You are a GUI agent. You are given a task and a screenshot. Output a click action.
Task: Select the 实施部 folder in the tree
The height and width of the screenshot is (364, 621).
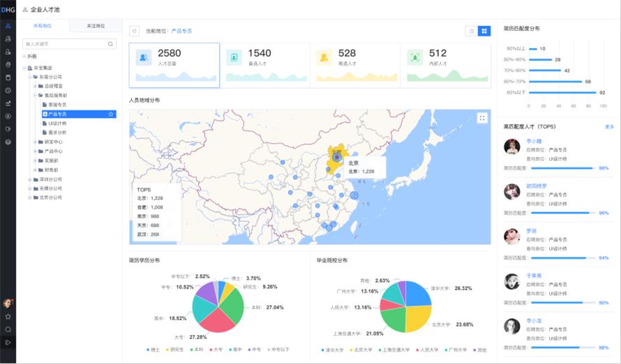coord(51,160)
